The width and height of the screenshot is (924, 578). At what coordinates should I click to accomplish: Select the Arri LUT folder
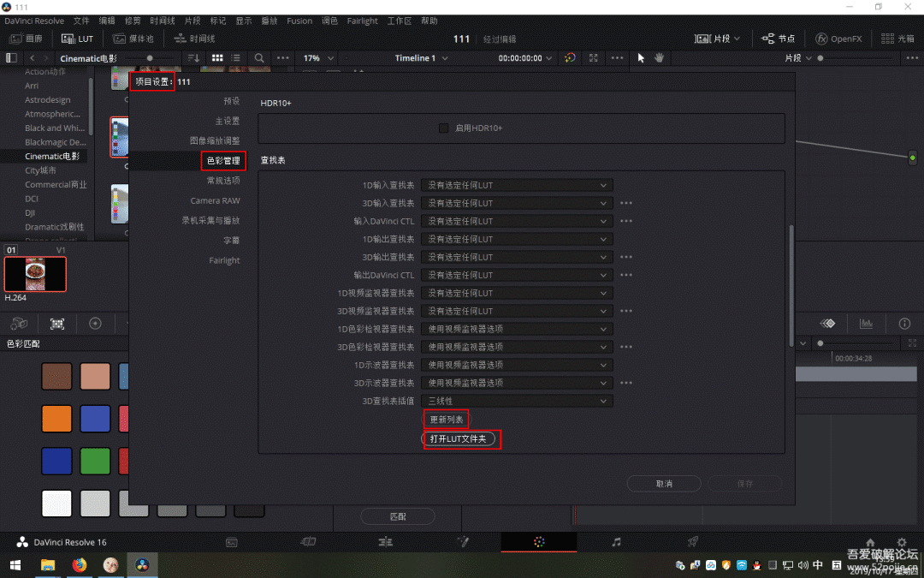32,86
